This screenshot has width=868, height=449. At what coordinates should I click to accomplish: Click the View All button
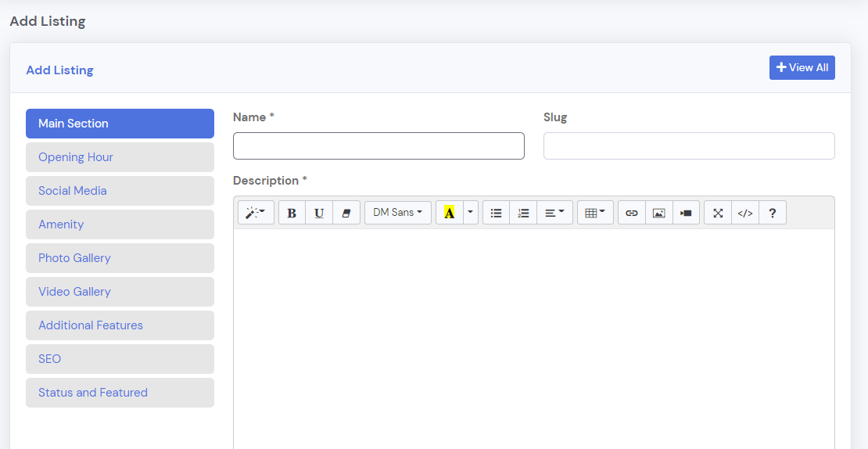(x=802, y=68)
